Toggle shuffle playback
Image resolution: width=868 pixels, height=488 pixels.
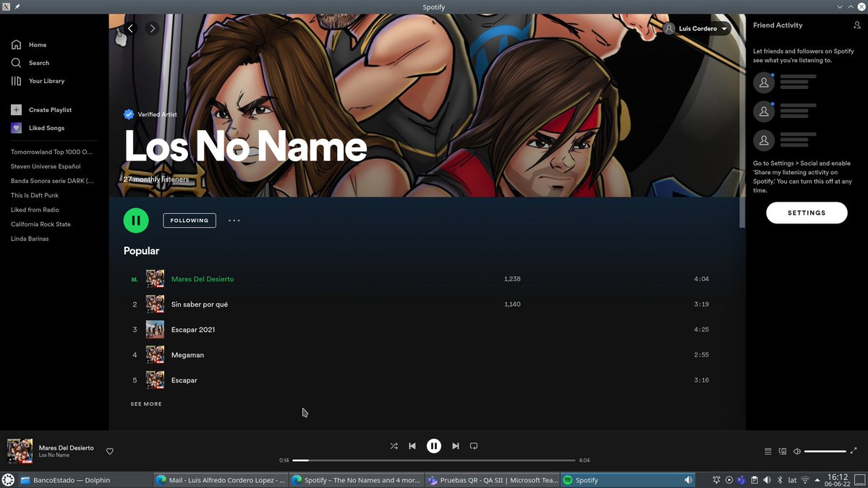(x=393, y=446)
